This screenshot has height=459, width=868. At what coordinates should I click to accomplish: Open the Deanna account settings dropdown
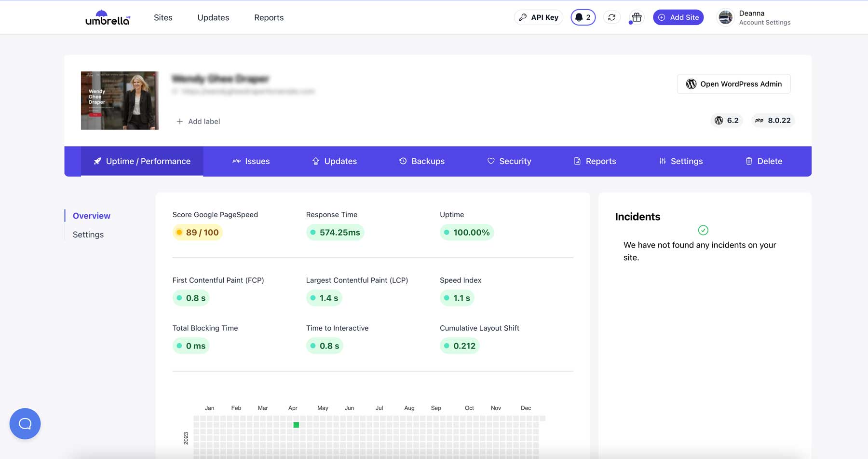pyautogui.click(x=754, y=17)
